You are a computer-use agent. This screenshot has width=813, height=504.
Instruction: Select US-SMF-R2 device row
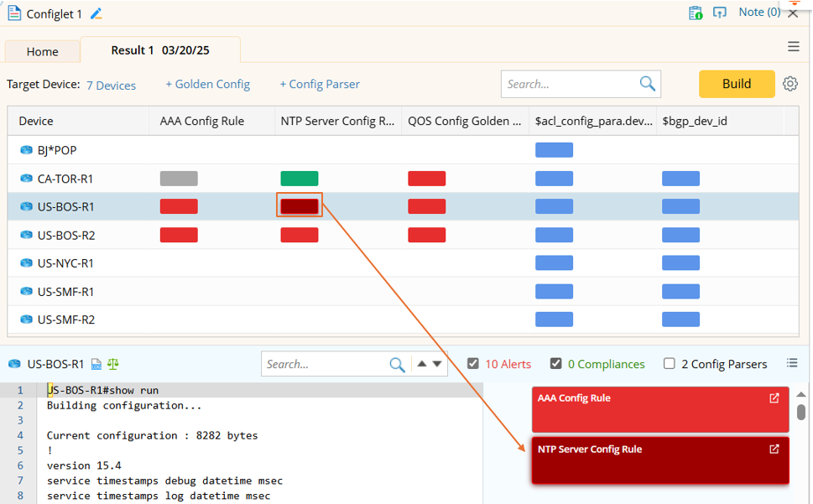point(403,320)
